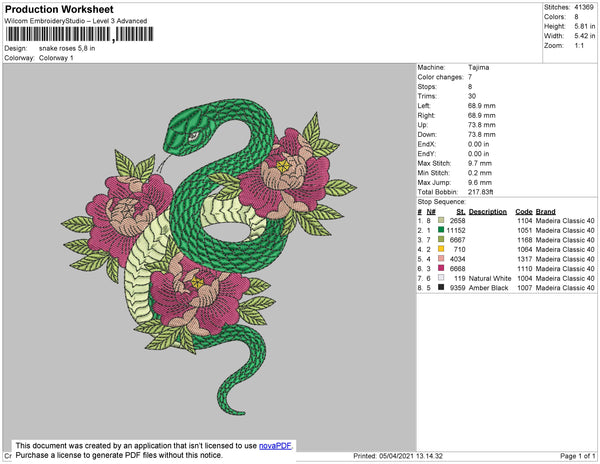
Task: Click the Max Jump value '9.6 mm'
Action: (x=480, y=182)
